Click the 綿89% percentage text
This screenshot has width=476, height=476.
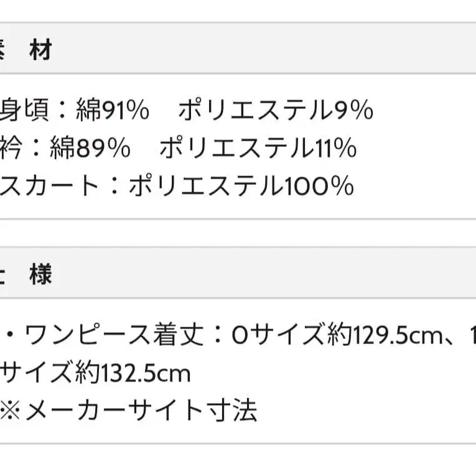click(x=90, y=148)
